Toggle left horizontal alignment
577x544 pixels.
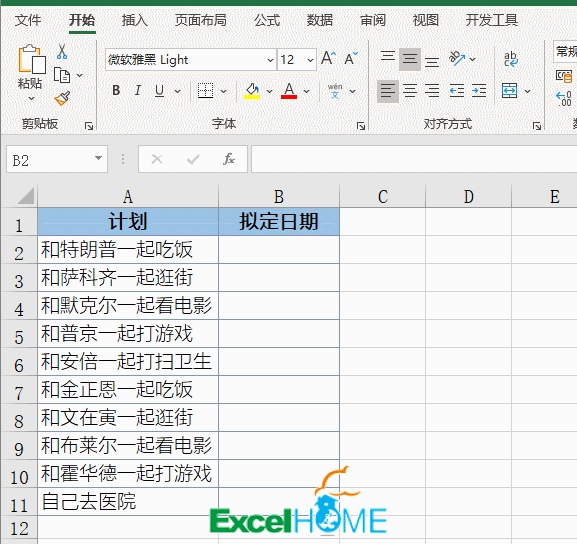click(x=388, y=91)
